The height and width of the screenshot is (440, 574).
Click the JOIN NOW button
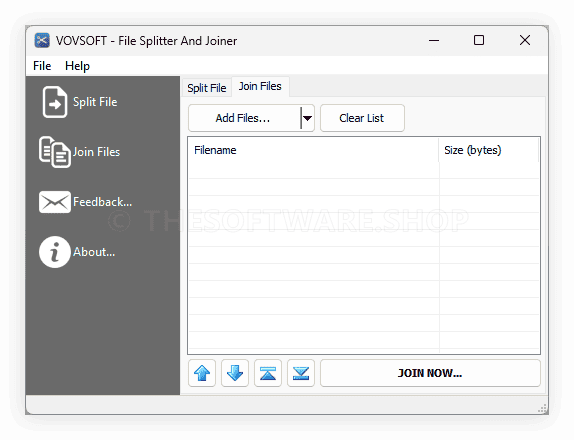tap(430, 373)
